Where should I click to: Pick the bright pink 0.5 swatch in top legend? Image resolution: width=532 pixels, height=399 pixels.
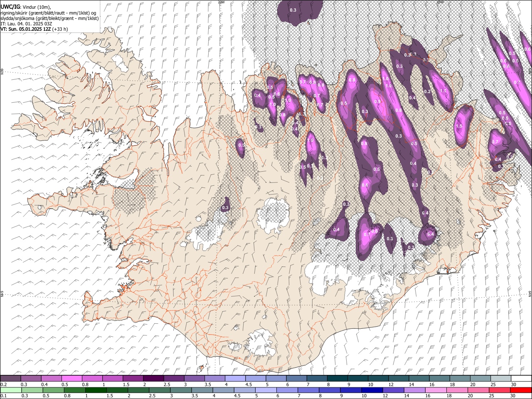pyautogui.click(x=71, y=379)
